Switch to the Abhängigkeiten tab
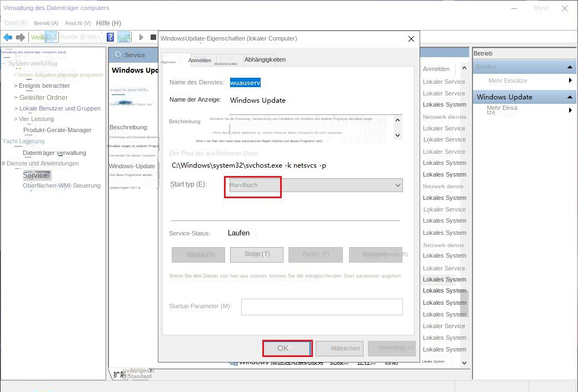This screenshot has height=392, width=578. click(x=265, y=59)
